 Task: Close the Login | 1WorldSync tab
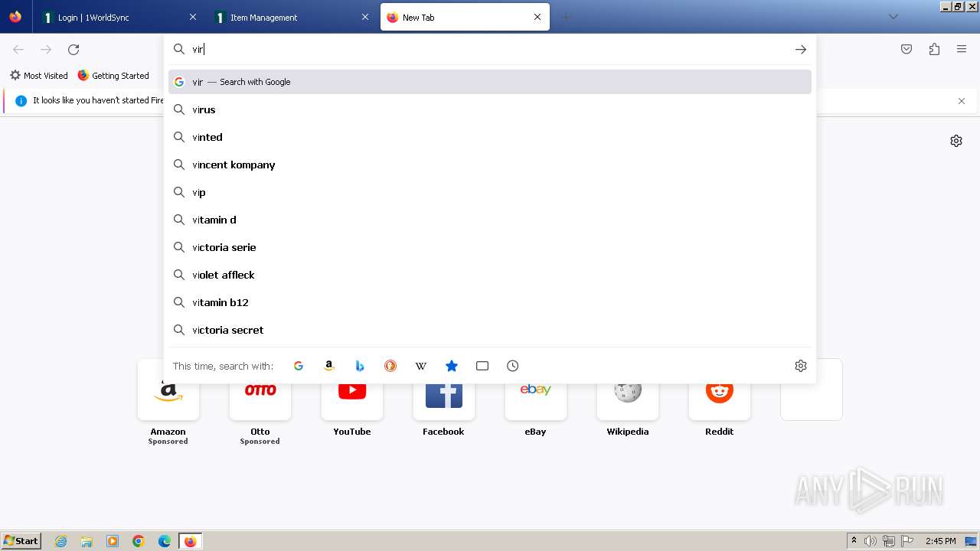coord(193,17)
